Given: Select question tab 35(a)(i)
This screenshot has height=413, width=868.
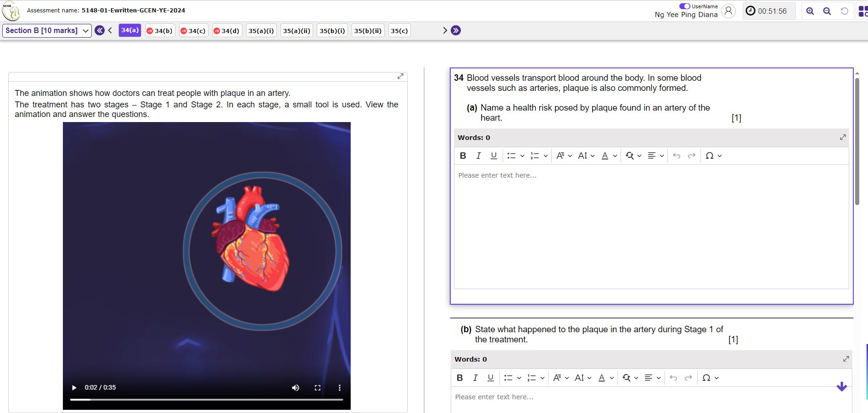Looking at the screenshot, I should [x=261, y=31].
